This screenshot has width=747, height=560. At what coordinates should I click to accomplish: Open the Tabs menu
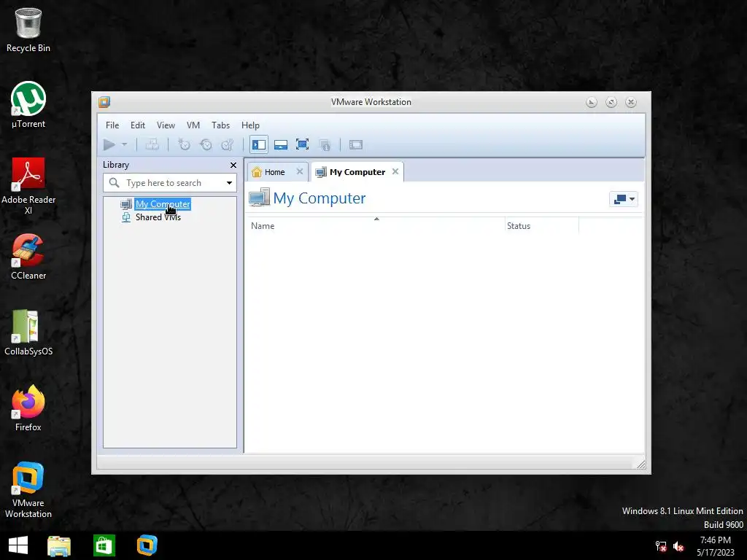click(x=220, y=125)
